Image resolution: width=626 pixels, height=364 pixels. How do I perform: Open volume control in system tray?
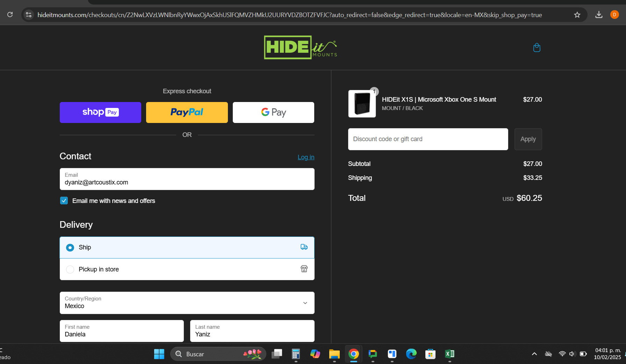[x=572, y=354]
